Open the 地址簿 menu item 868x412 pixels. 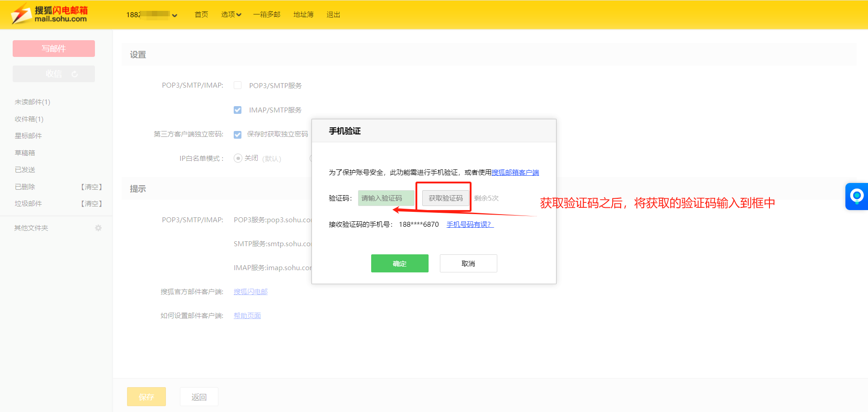303,14
